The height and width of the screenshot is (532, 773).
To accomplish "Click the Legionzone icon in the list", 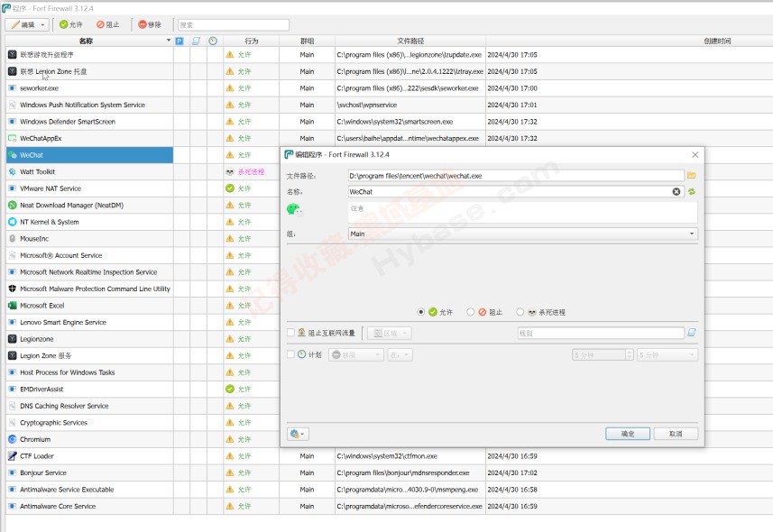I will pos(13,339).
